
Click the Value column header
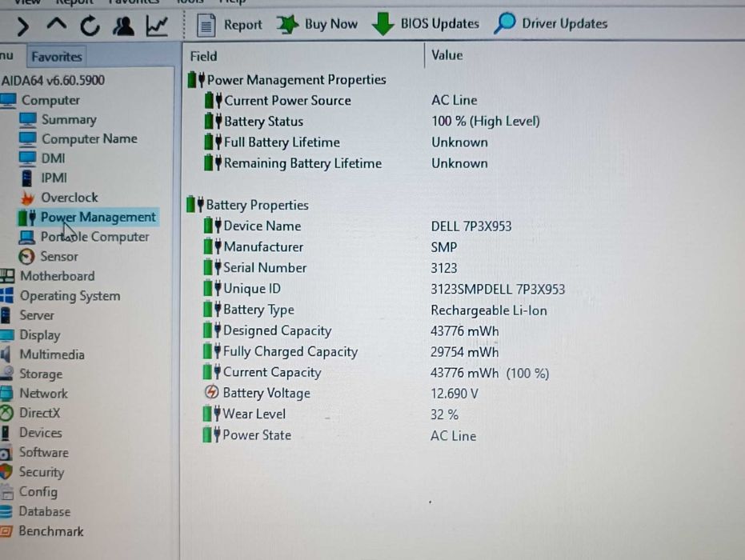447,55
